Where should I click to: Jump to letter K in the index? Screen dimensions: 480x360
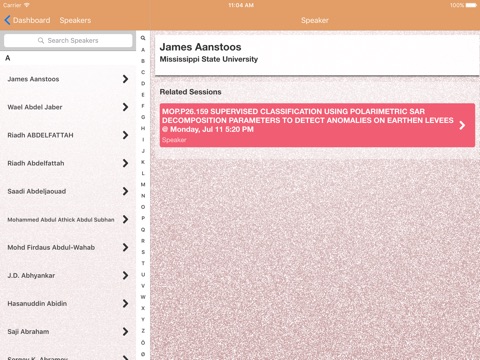pos(143,162)
